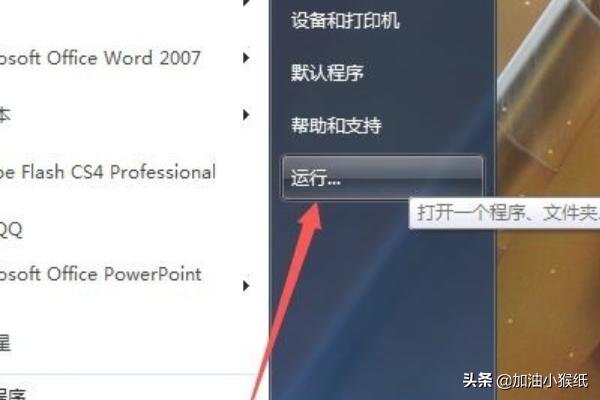Show all programs via 程序 entry
This screenshot has height=400, width=600.
[13, 394]
